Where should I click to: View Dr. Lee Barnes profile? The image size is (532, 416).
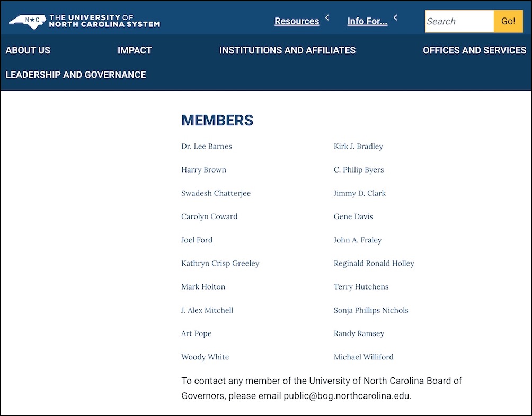(x=207, y=147)
